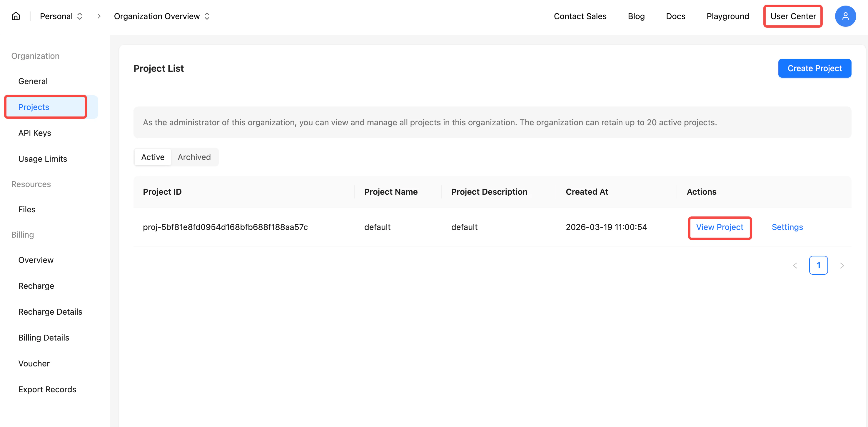Go to API Keys in sidebar

click(35, 133)
